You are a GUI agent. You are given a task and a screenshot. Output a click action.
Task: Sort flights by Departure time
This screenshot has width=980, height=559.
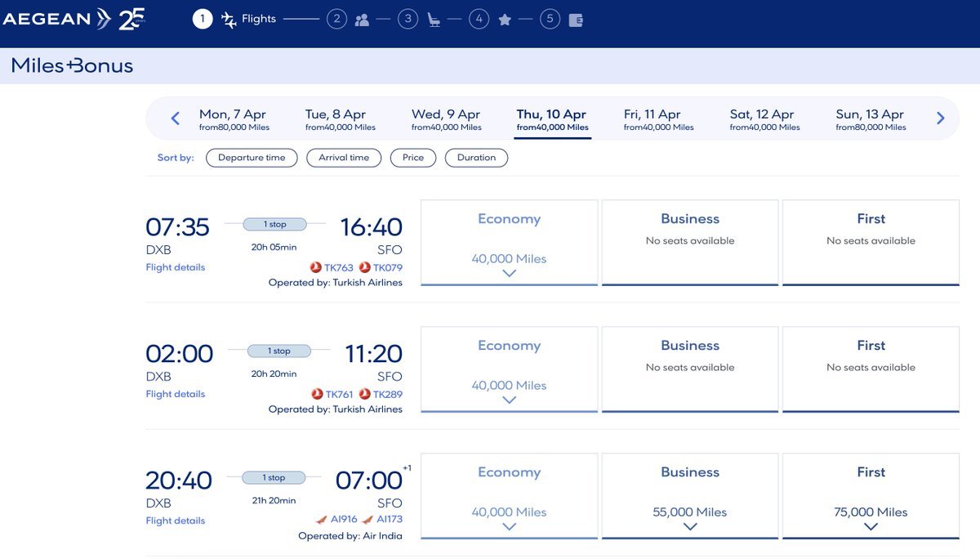[252, 158]
